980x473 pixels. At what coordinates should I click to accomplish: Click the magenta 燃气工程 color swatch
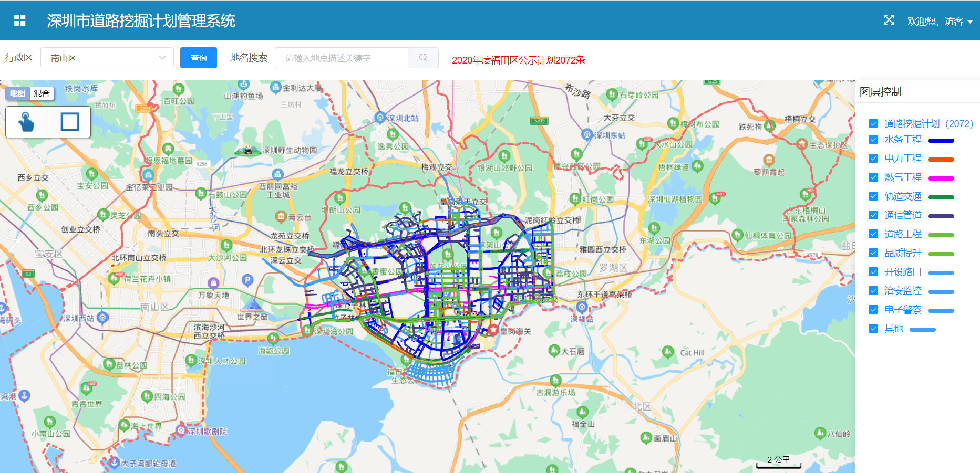click(941, 178)
